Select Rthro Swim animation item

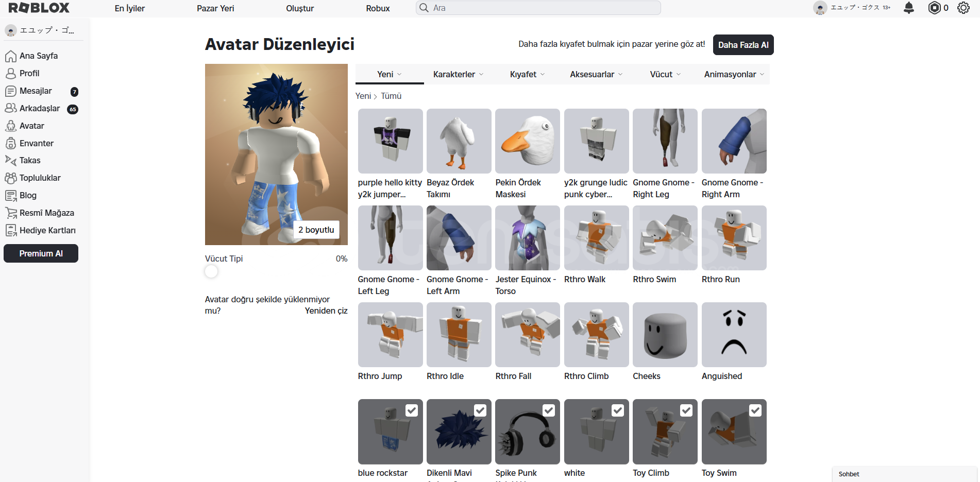coord(665,238)
